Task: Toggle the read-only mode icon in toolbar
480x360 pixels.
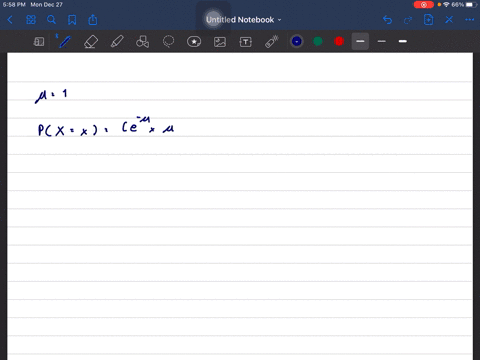Action: 39,42
